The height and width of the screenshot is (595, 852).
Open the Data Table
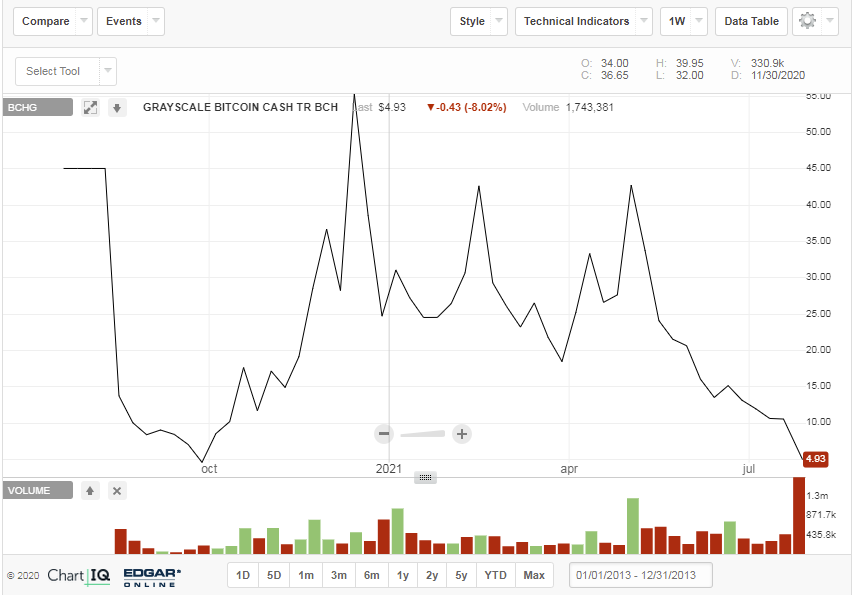pos(751,21)
